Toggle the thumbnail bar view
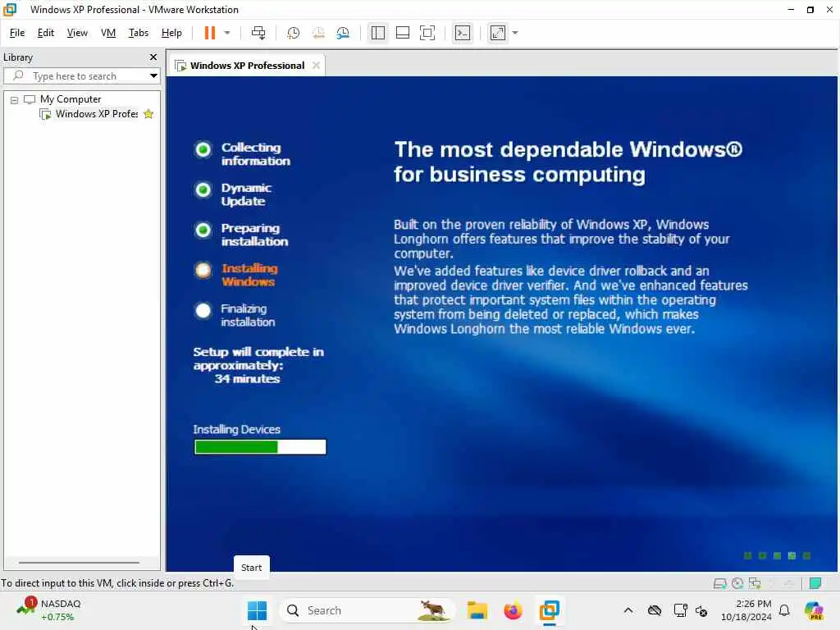Image resolution: width=840 pixels, height=630 pixels. click(402, 33)
